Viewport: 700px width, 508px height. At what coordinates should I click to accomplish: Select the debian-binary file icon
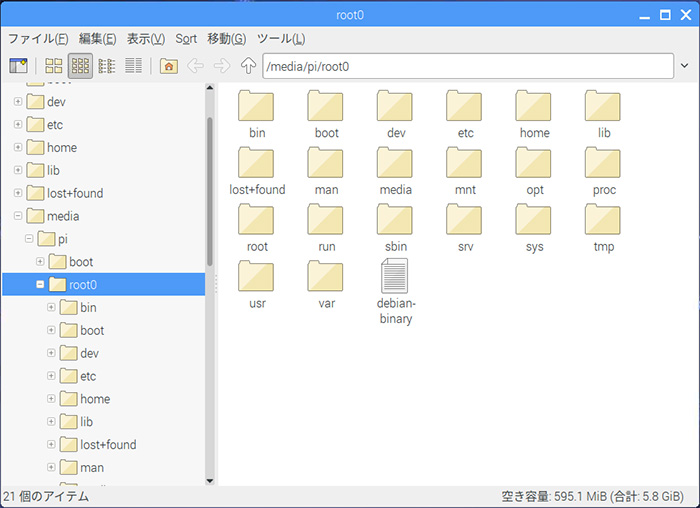pos(396,276)
